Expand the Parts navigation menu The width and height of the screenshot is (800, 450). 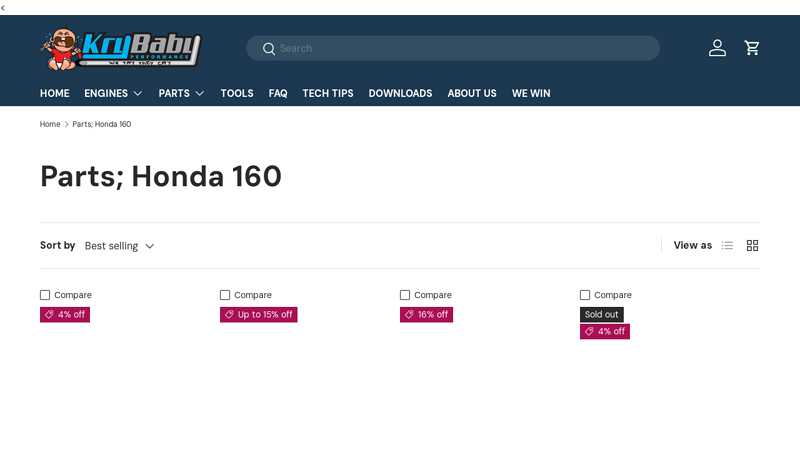(x=181, y=93)
